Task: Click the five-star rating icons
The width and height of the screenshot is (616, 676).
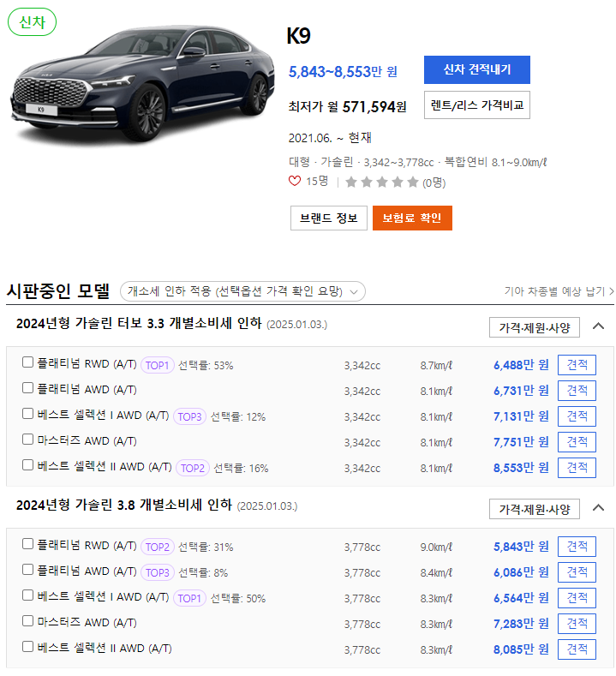Action: 382,182
